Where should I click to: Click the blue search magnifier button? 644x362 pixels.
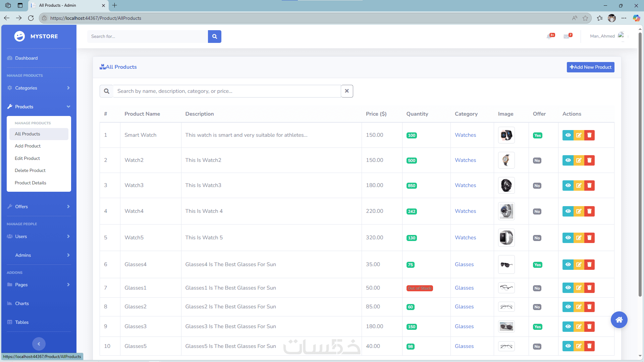tap(214, 37)
